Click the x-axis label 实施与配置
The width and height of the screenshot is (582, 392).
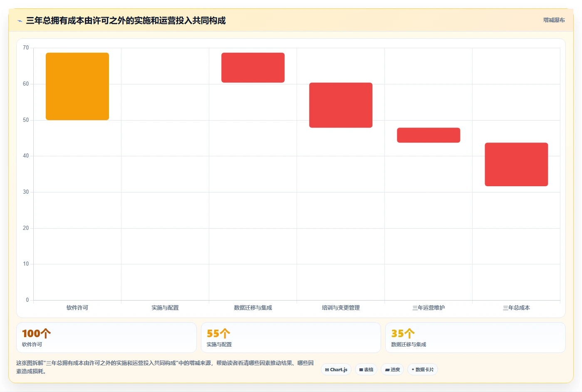(x=165, y=308)
